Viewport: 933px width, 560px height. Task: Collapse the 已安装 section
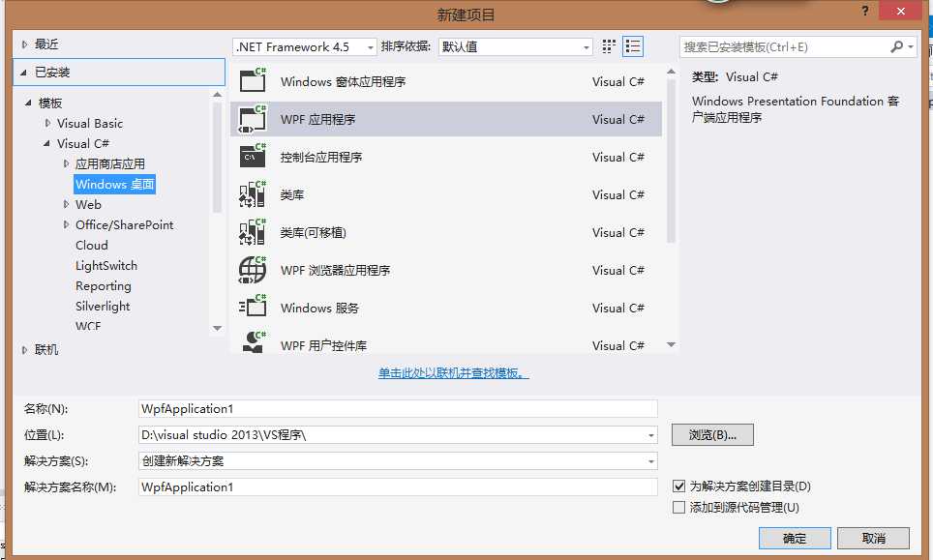24,73
